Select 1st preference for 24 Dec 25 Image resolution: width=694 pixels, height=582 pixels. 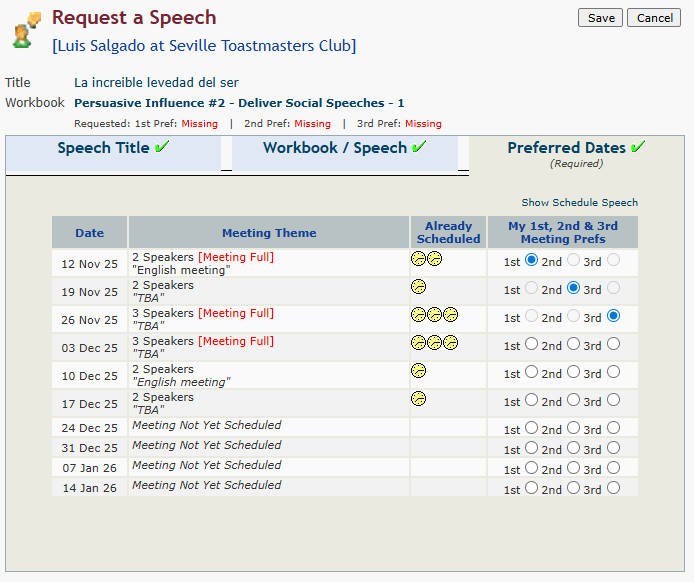(531, 428)
